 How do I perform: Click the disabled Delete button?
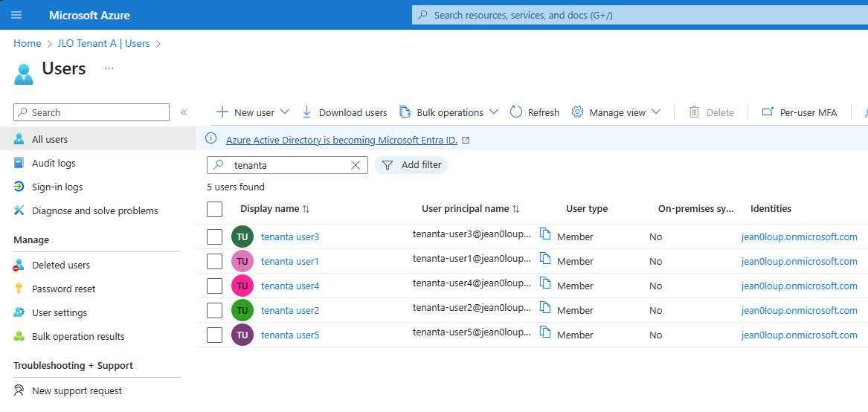coord(711,112)
